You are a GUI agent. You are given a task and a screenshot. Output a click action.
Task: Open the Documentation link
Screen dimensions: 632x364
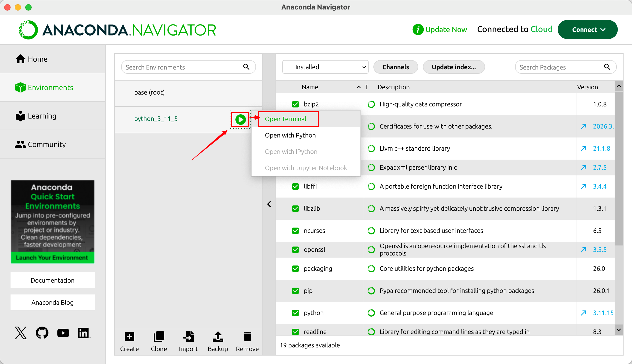(53, 280)
